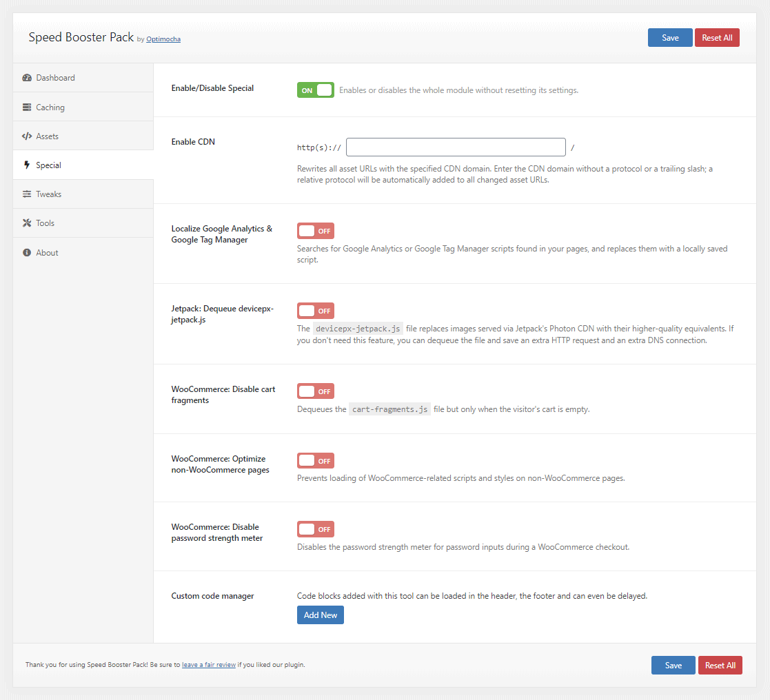Viewport: 770px width, 700px height.
Task: Focus the CDN domain input field
Action: click(x=456, y=147)
